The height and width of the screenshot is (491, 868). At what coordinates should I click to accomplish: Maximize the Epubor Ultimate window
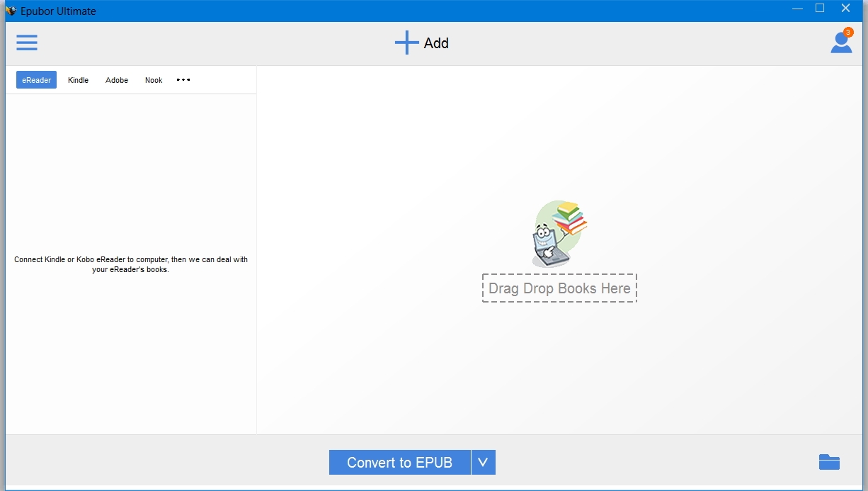click(820, 9)
